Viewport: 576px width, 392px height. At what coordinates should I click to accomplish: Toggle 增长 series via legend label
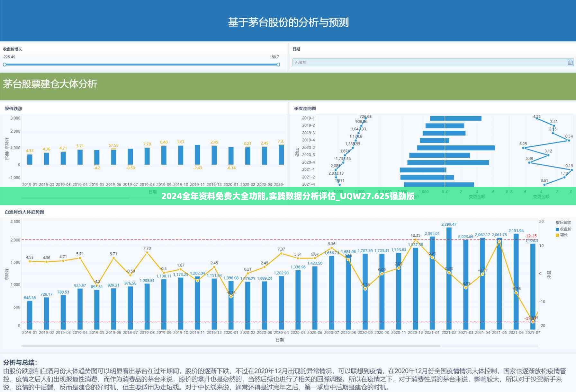click(x=564, y=235)
